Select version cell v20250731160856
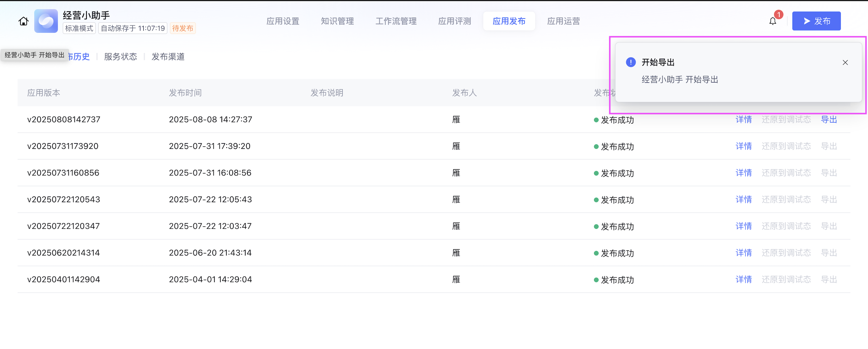Viewport: 868px width, 349px height. 63,173
